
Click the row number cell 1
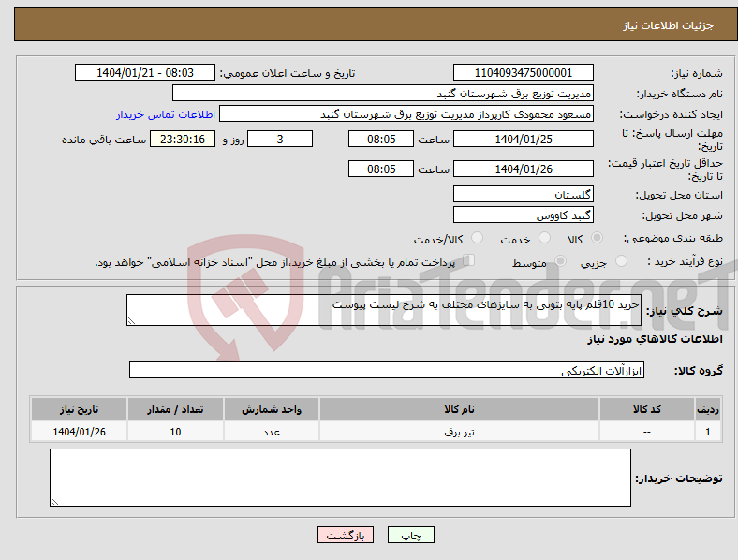point(708,432)
